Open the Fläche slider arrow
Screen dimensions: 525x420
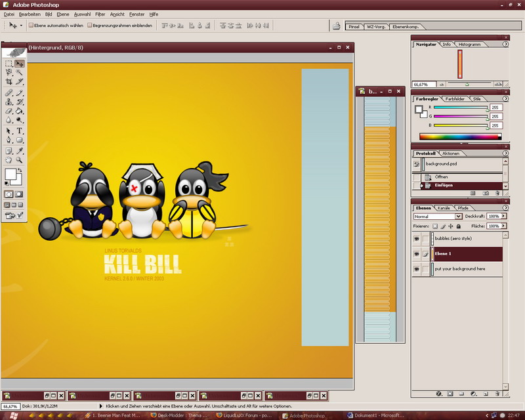click(503, 226)
